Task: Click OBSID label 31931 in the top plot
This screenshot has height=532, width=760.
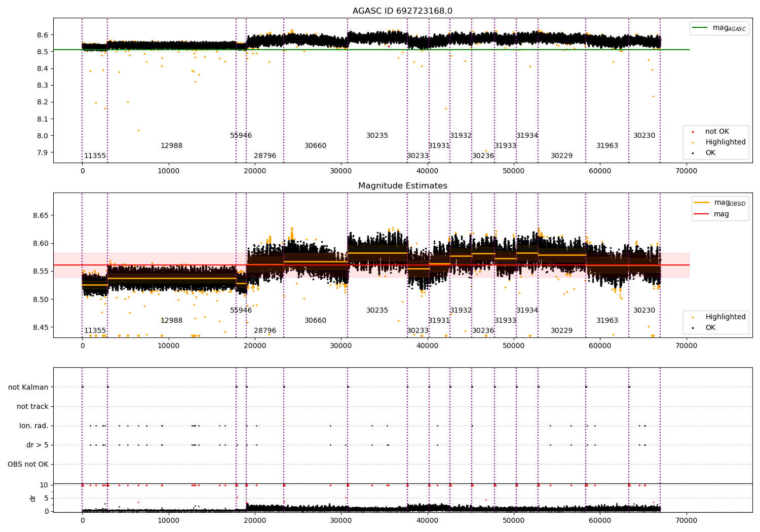Action: (439, 146)
